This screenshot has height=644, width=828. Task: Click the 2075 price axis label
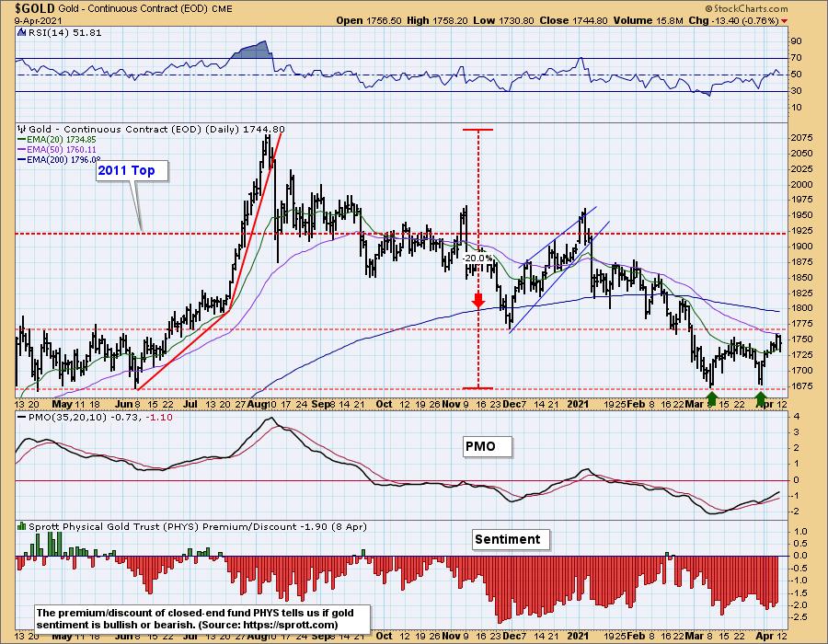click(801, 138)
